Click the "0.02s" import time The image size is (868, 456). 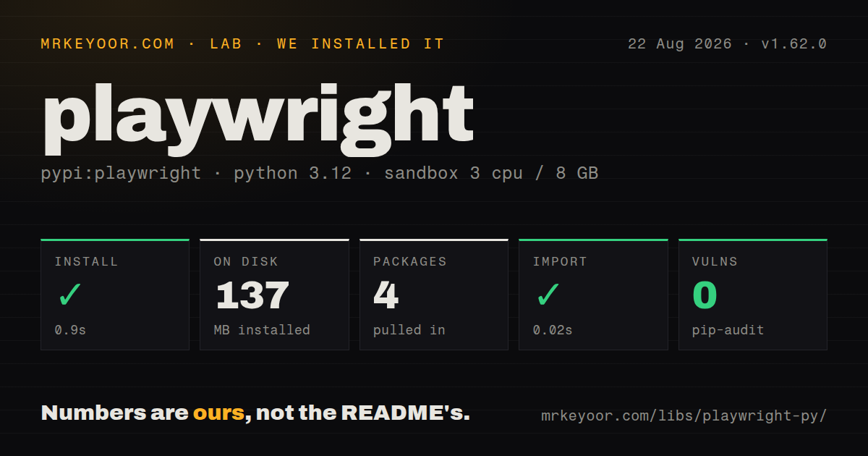click(553, 330)
